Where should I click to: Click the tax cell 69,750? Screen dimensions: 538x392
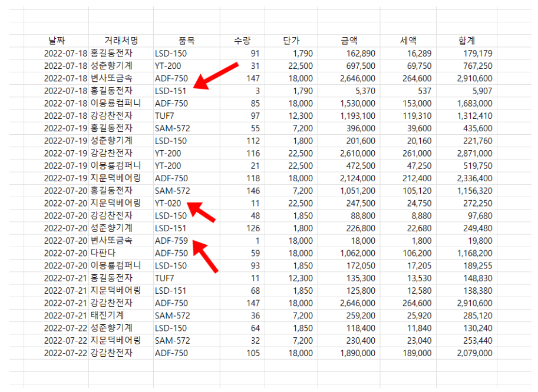(408, 66)
